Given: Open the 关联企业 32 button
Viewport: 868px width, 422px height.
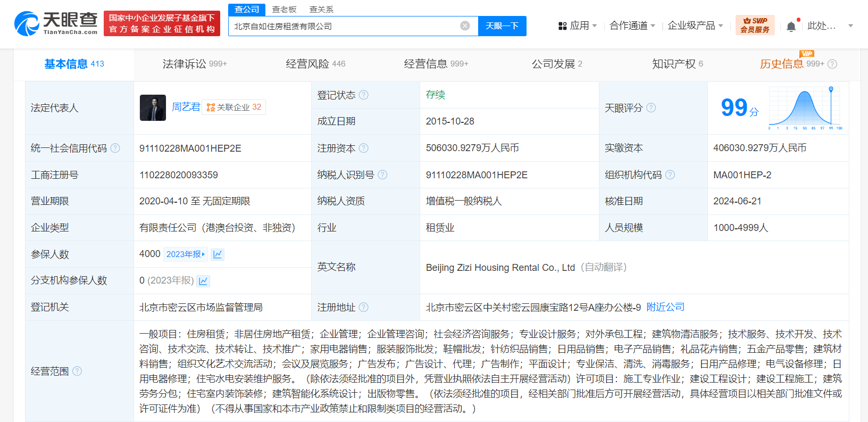Looking at the screenshot, I should 234,107.
